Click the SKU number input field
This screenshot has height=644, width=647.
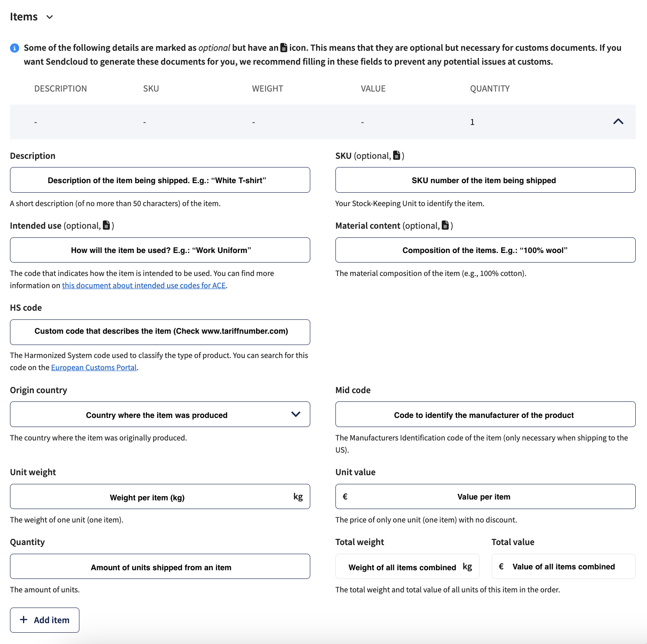pos(485,180)
